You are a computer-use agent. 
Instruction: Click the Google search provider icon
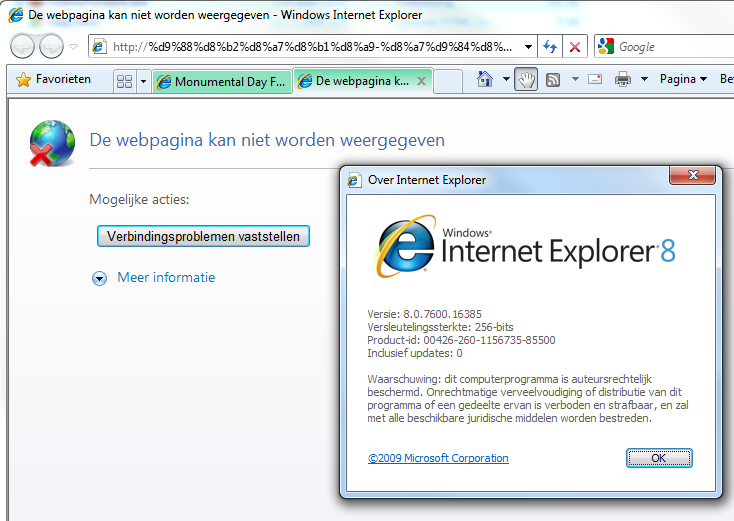point(606,46)
